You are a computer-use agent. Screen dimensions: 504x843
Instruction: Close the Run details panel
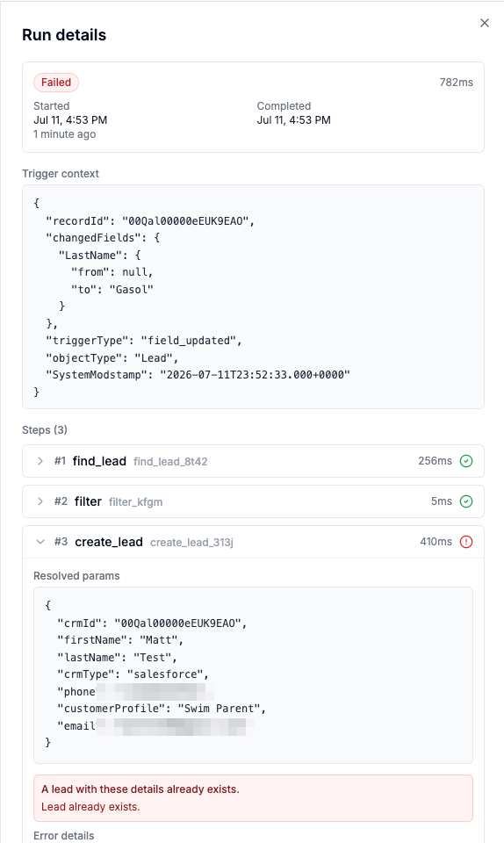(x=484, y=23)
